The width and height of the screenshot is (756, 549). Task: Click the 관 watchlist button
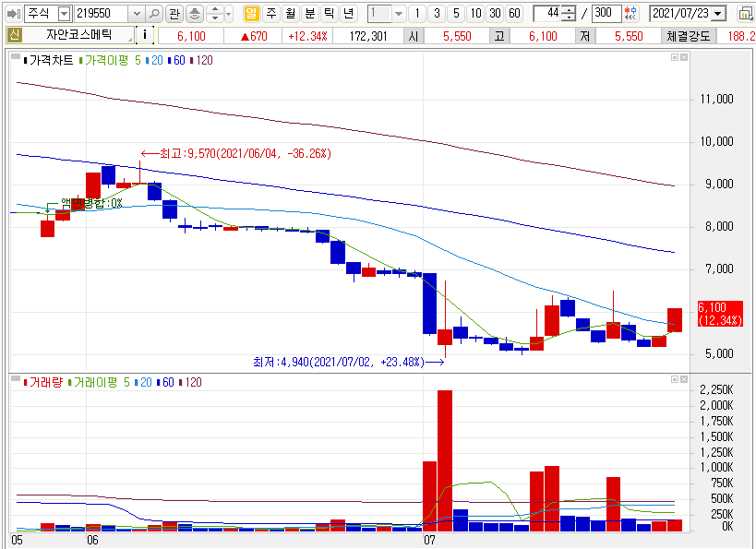(174, 14)
